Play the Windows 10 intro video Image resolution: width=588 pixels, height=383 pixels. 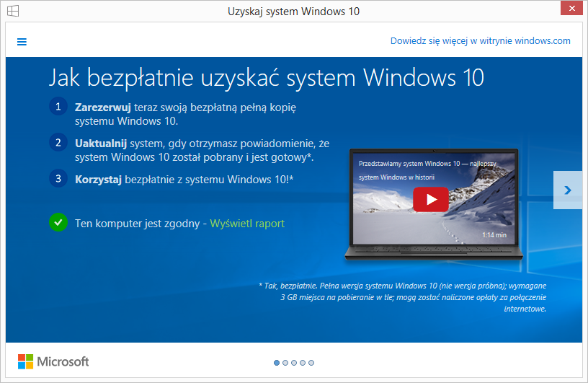[x=430, y=199]
